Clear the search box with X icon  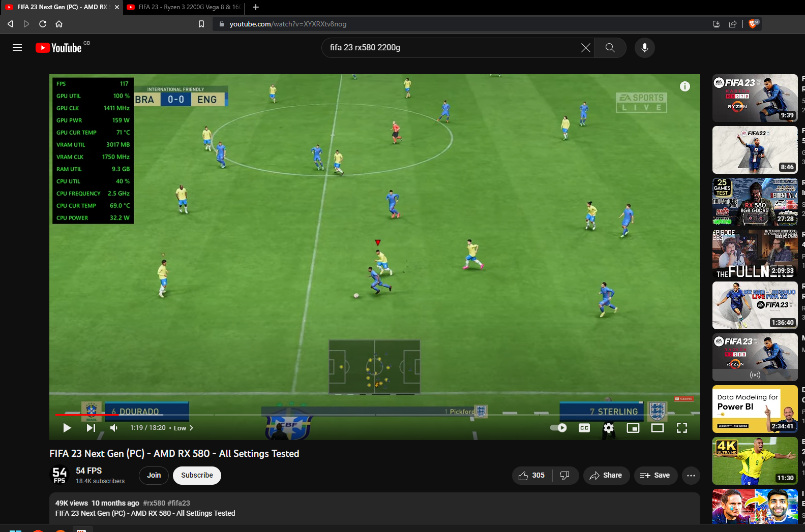click(586, 47)
